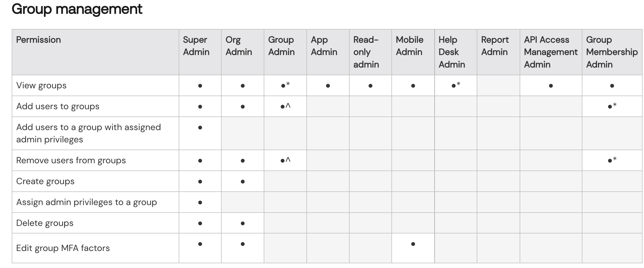Click the empty Report Admin cell for View groups
This screenshot has width=644, height=268.
point(498,86)
